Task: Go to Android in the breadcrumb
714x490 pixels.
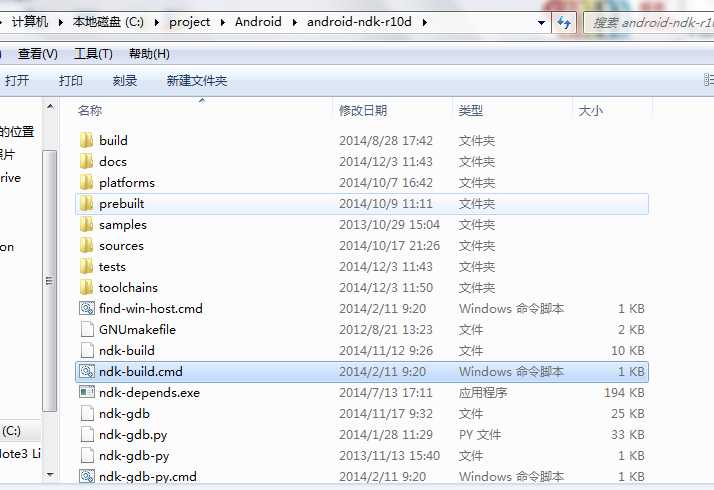Action: click(258, 21)
